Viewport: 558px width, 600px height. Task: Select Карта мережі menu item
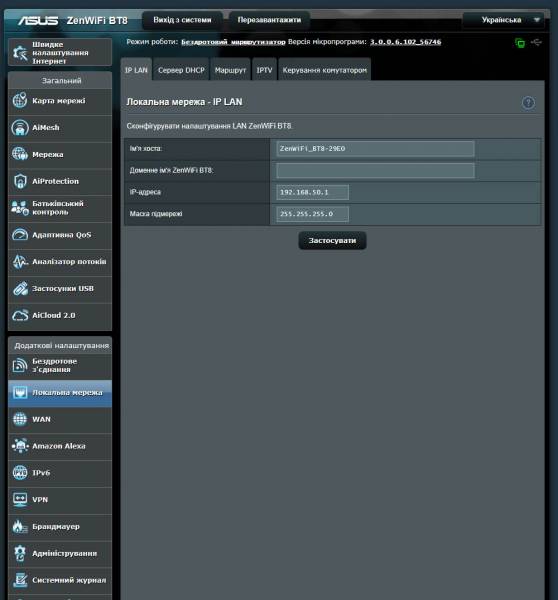(x=60, y=101)
